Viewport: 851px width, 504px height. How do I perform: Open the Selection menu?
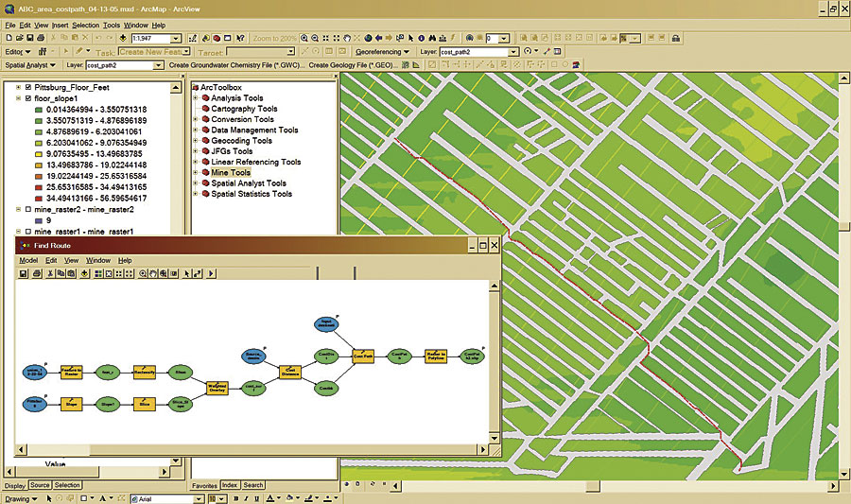click(85, 25)
